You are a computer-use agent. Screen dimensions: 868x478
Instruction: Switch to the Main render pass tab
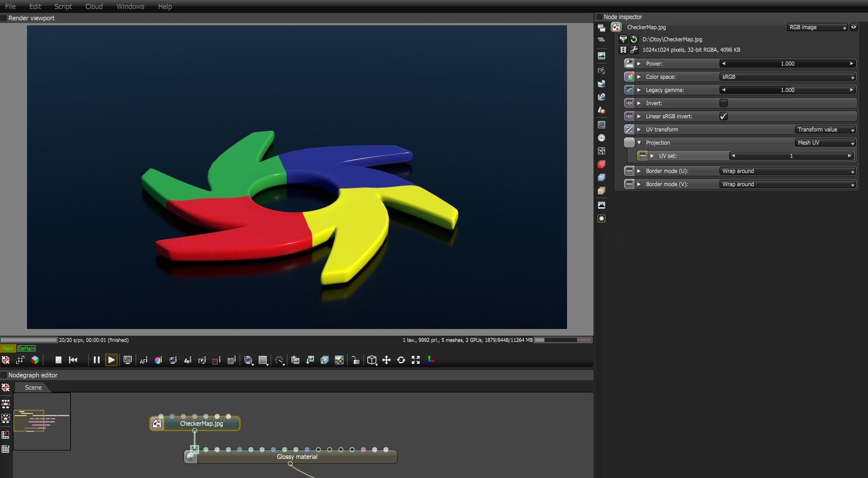pos(8,349)
